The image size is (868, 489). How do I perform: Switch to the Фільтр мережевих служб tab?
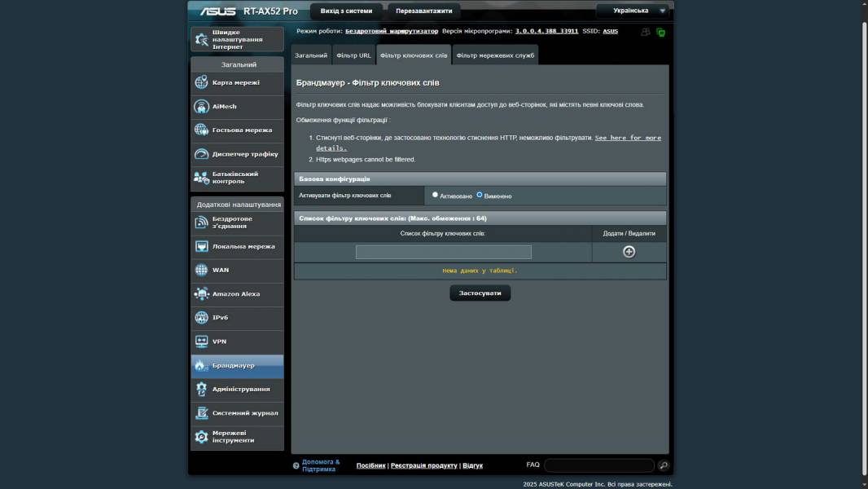pos(495,55)
